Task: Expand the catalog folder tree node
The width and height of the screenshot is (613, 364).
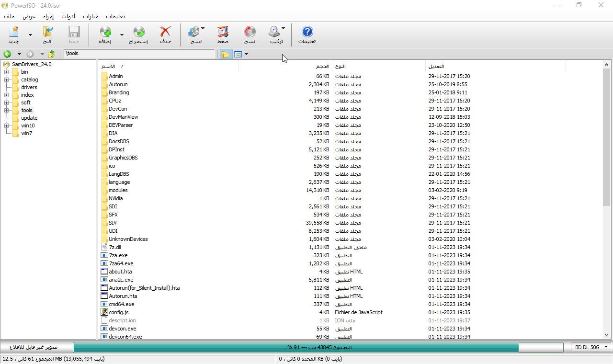Action: click(x=7, y=80)
